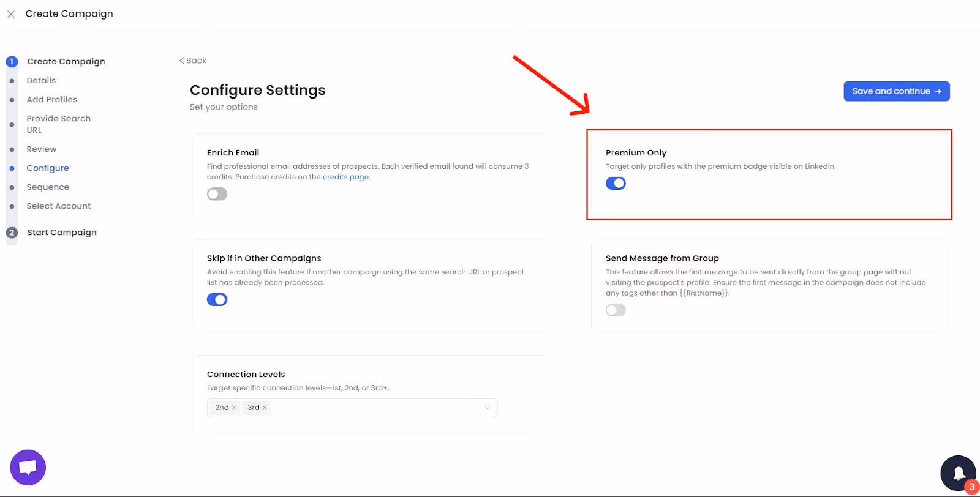The image size is (980, 497).
Task: Turn off Skip if in Other Campaigns
Action: coord(217,299)
